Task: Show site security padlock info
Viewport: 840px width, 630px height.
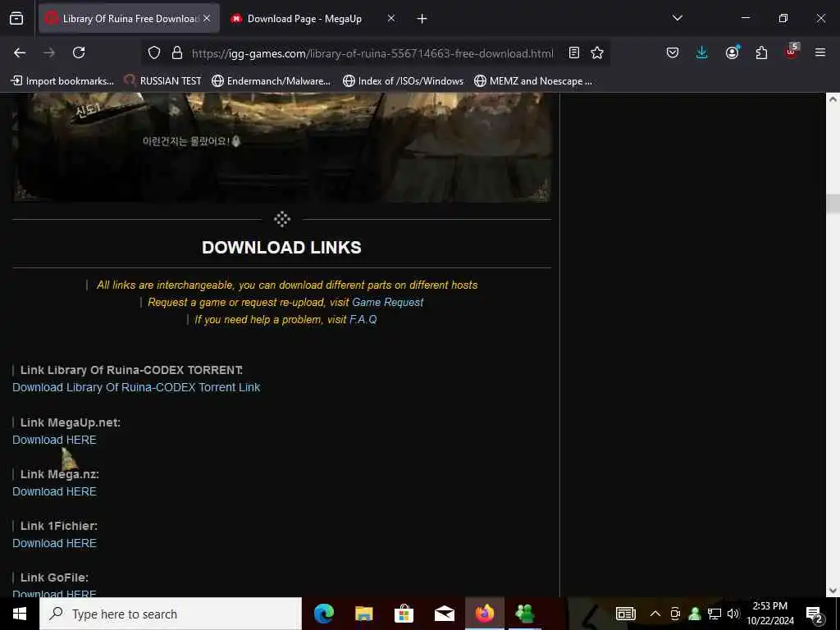Action: 177,52
